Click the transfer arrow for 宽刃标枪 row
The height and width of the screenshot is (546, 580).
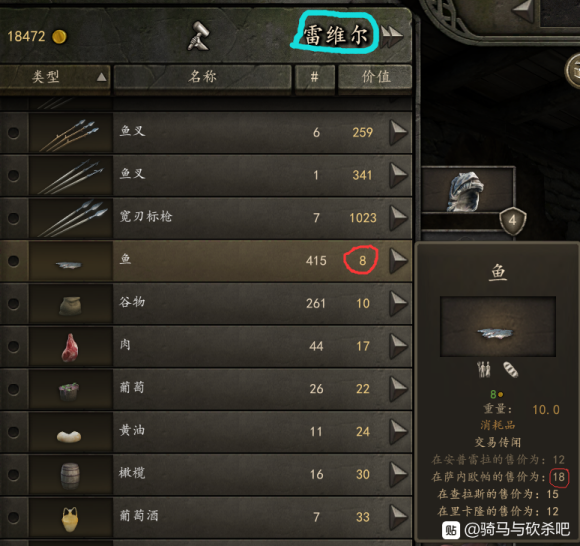tap(399, 218)
